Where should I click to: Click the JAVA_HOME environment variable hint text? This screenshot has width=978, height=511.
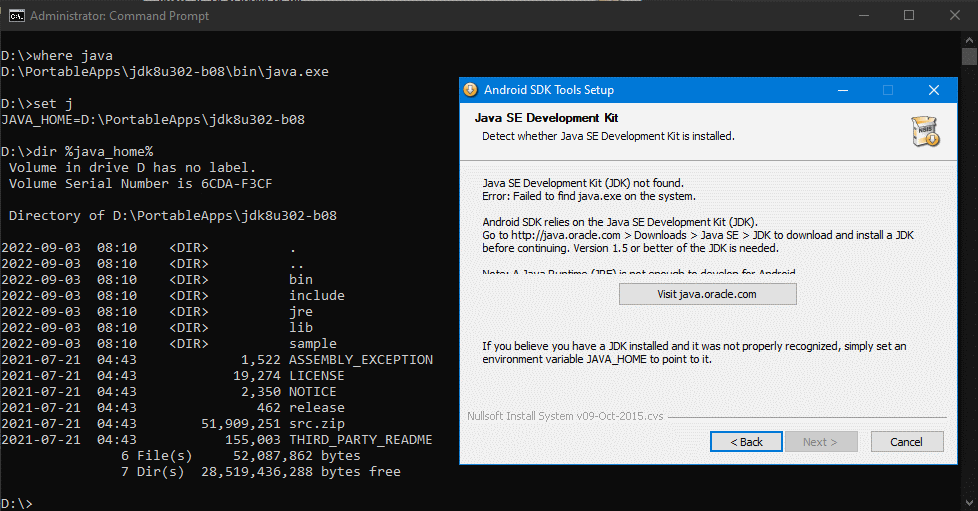click(694, 353)
